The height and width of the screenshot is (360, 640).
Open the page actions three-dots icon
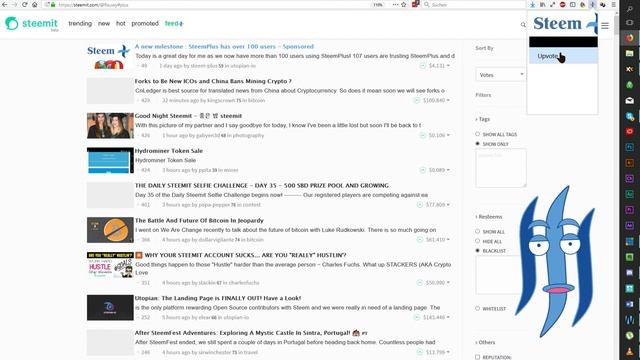click(x=395, y=4)
